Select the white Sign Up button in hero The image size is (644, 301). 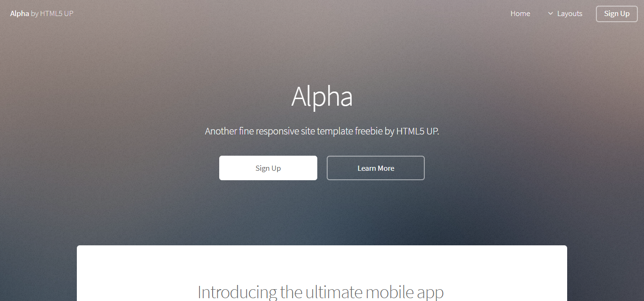(268, 168)
